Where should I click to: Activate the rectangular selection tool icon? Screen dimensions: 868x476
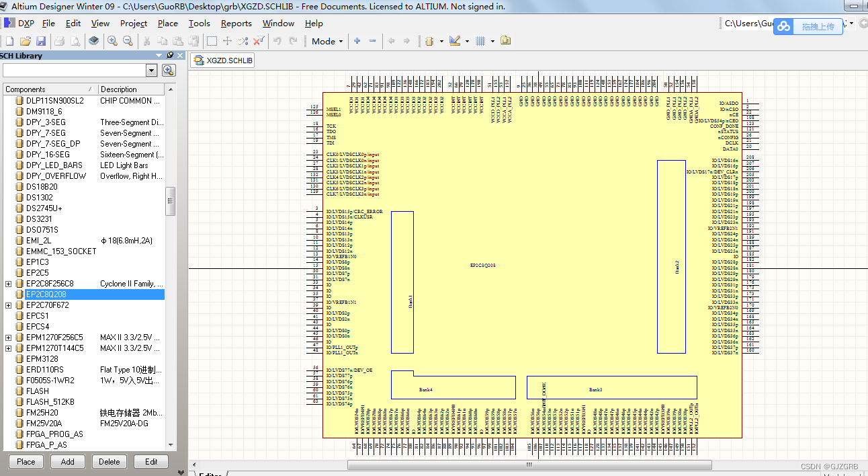click(211, 41)
